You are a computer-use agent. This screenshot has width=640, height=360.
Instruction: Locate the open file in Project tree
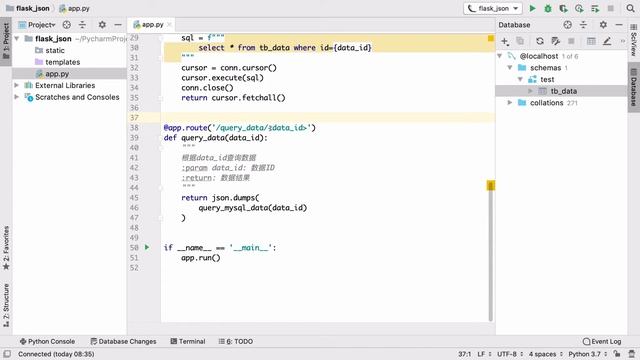tap(67, 25)
